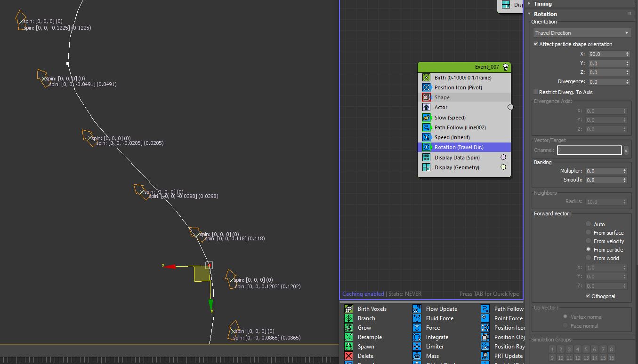Enable Restrict Diverg. To Axis checkbox
This screenshot has width=638, height=364.
(x=536, y=92)
